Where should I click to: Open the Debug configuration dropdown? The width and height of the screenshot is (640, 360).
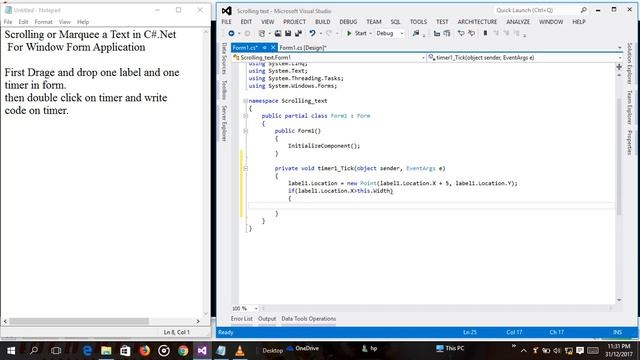point(402,33)
